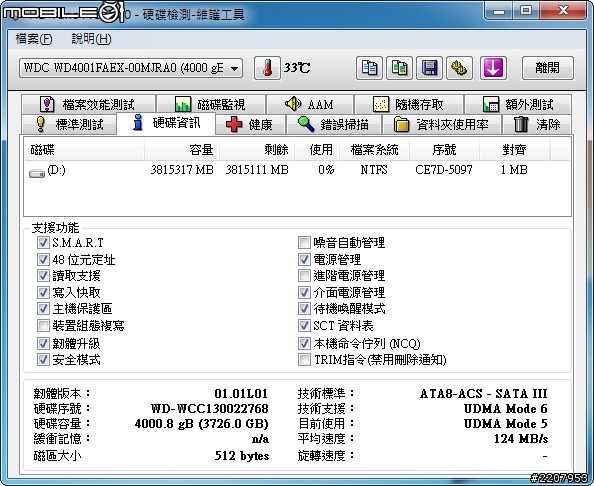
Task: Switch to the 資料夾使用率 tab
Action: tap(442, 124)
